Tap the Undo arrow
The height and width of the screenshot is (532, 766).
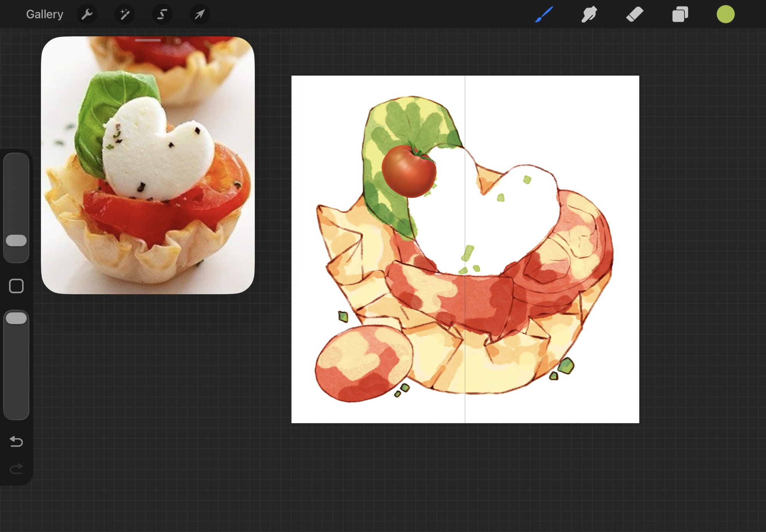coord(16,442)
